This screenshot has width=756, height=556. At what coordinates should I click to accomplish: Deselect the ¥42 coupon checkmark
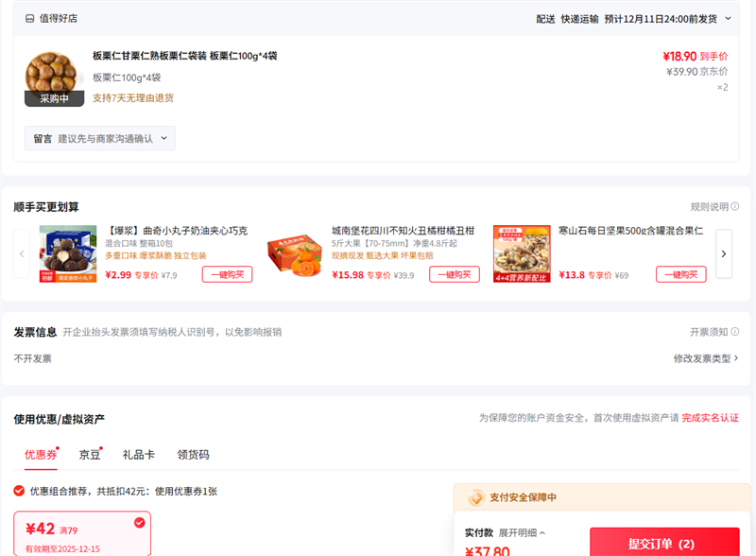140,522
